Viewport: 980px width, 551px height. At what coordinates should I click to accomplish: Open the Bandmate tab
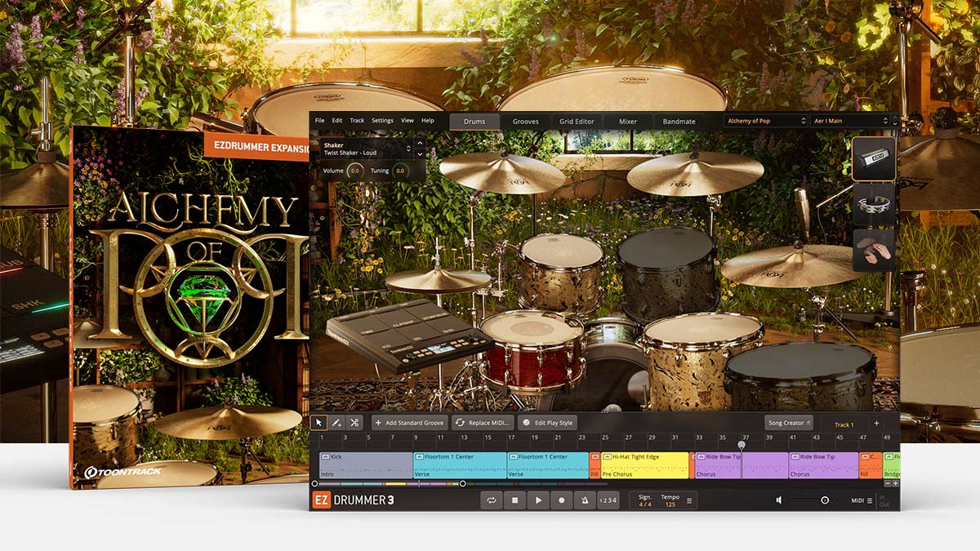point(679,121)
